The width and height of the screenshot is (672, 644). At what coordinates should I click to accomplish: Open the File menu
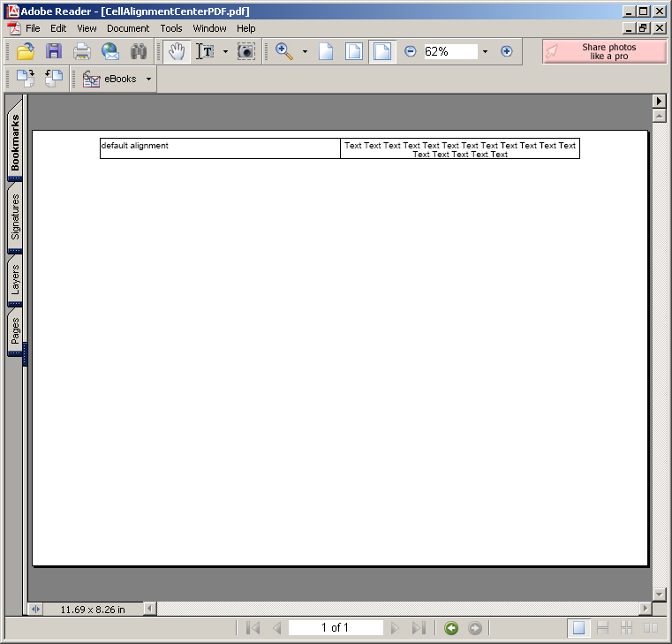33,28
